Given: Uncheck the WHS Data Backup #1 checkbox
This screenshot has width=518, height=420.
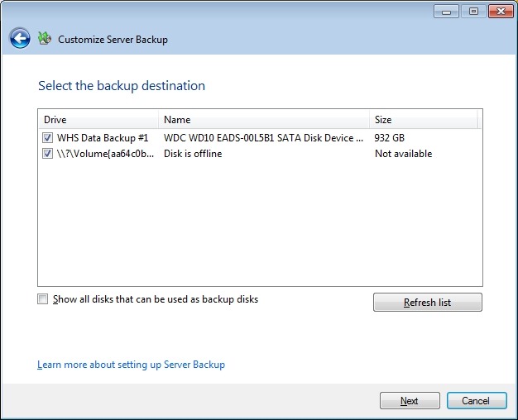Looking at the screenshot, I should [x=48, y=138].
